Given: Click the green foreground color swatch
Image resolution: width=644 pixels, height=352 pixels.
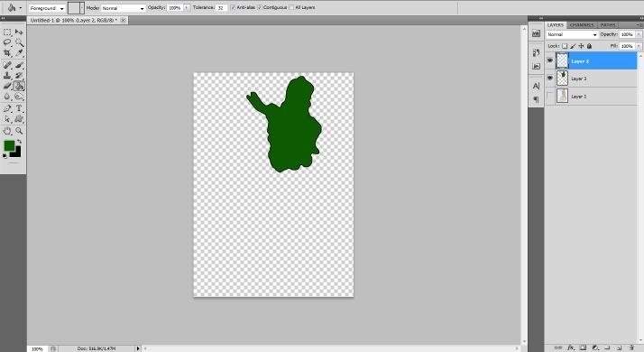Looking at the screenshot, I should coord(9,145).
